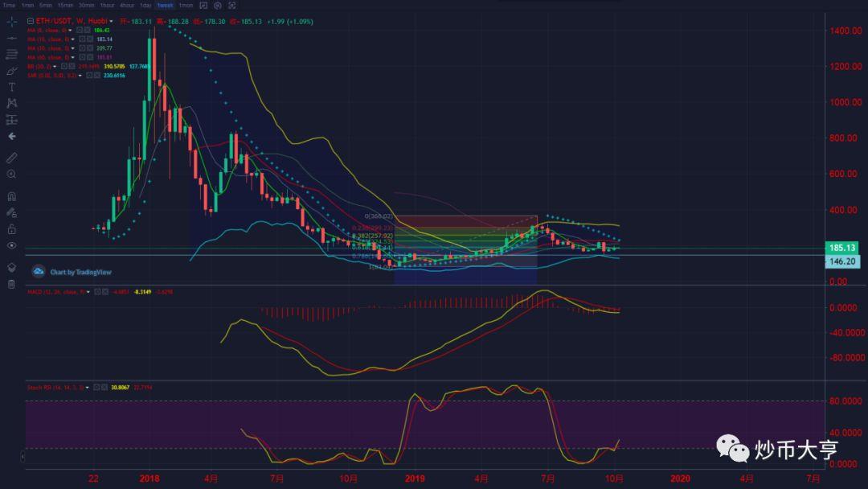Pick the ruler measure tool
The width and height of the screenshot is (868, 489).
point(12,157)
